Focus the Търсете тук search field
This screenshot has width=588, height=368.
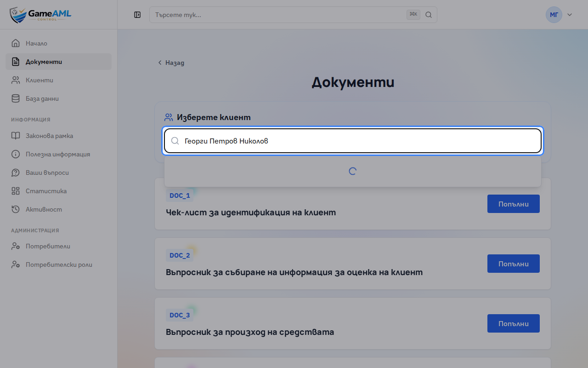[x=293, y=15]
